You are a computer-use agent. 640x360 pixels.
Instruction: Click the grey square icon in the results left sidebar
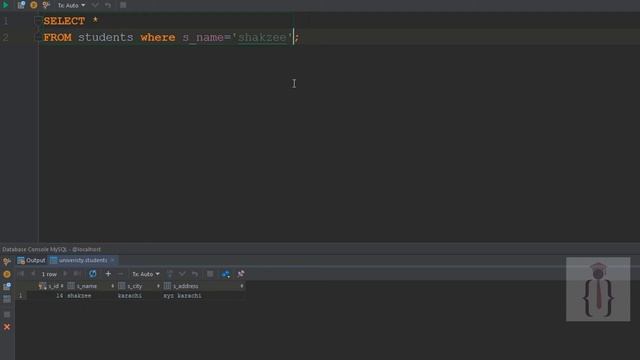pos(7,314)
